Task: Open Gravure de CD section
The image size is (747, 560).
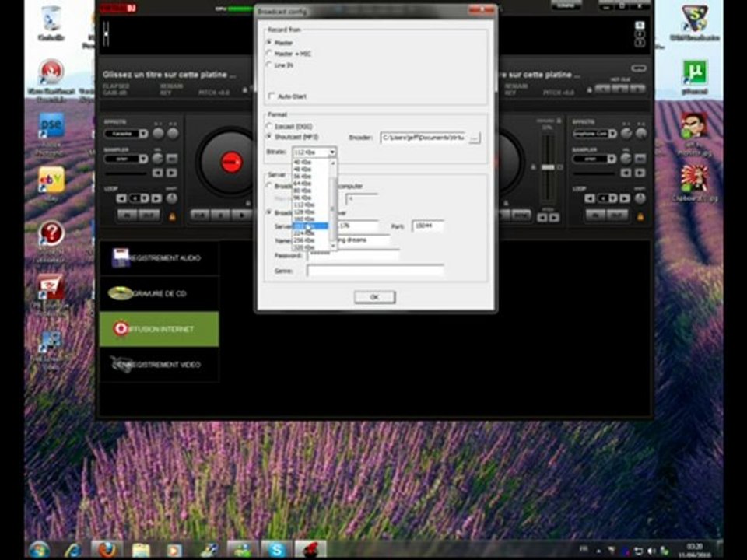Action: [159, 293]
